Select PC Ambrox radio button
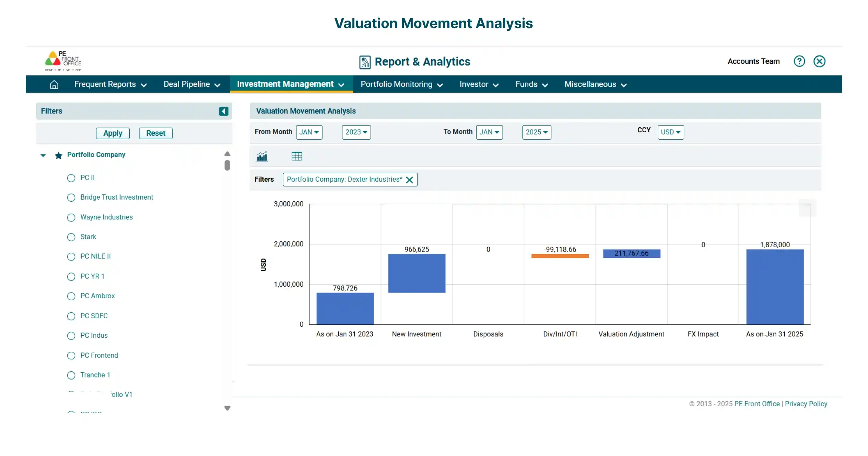Screen dimensions: 868x456 point(71,296)
